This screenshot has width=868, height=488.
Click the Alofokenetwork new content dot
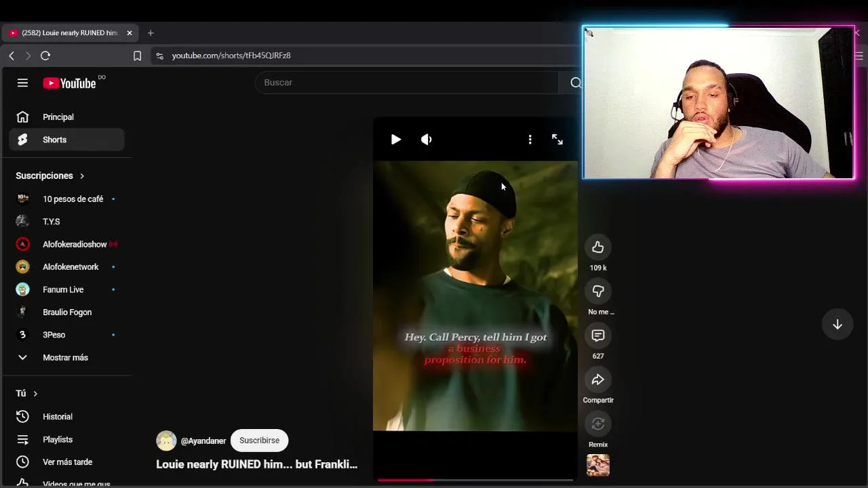(113, 267)
